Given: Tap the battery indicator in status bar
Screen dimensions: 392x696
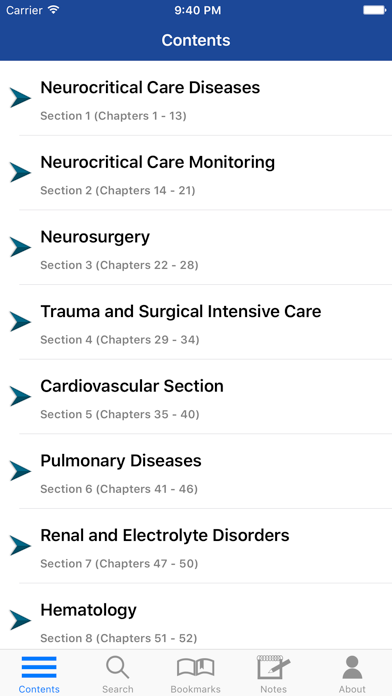Looking at the screenshot, I should pyautogui.click(x=375, y=10).
